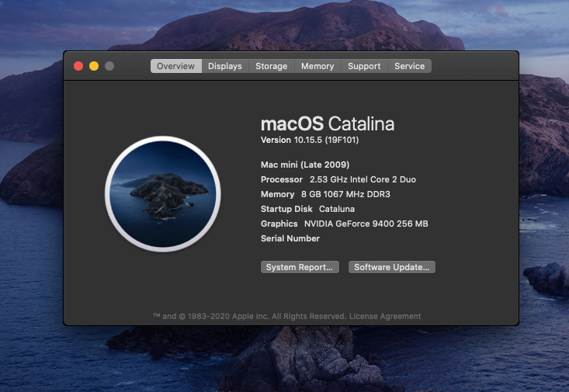569x392 pixels.
Task: Click the Serial Number label
Action: pyautogui.click(x=290, y=238)
